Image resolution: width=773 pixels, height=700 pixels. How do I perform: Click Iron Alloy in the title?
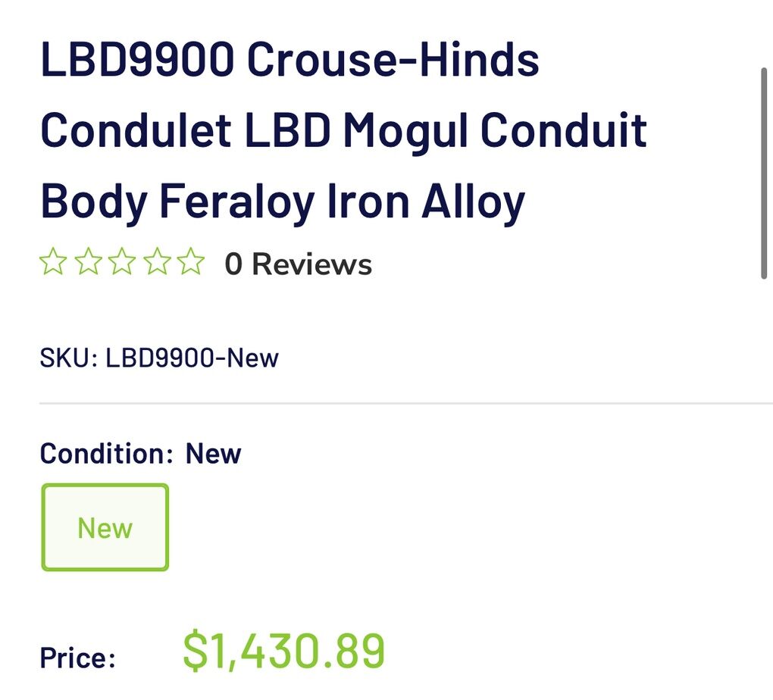(x=425, y=200)
